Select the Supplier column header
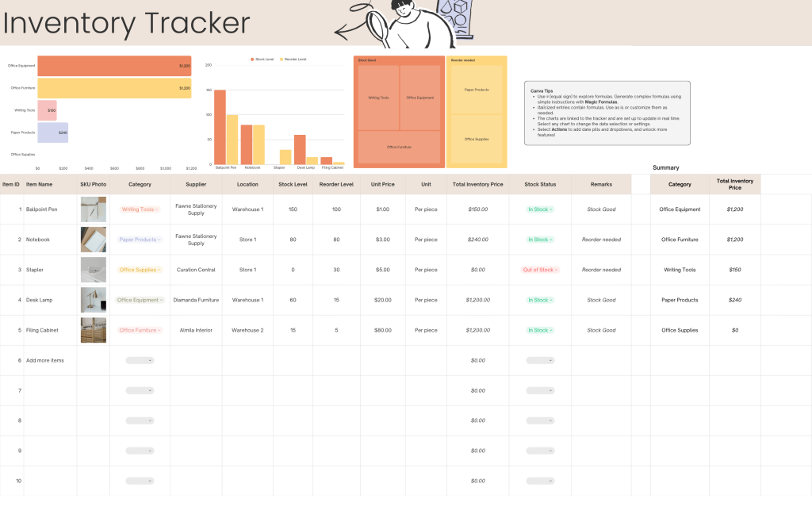Screen dimensions: 812x526 (196, 185)
